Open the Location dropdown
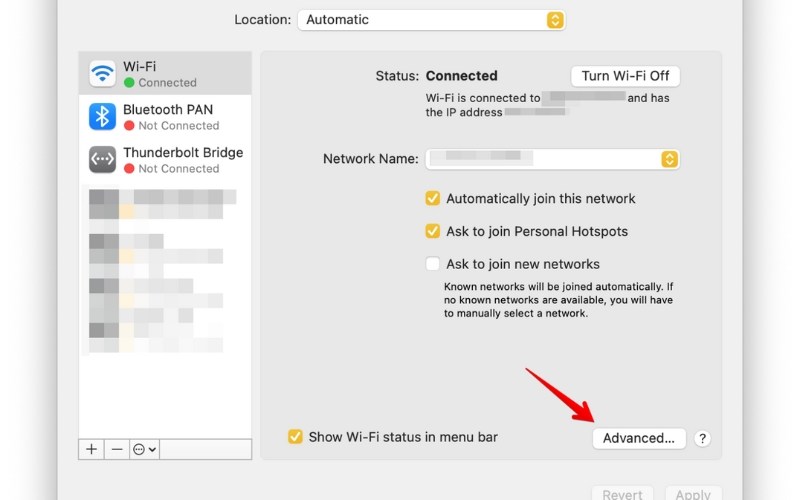 coord(431,20)
